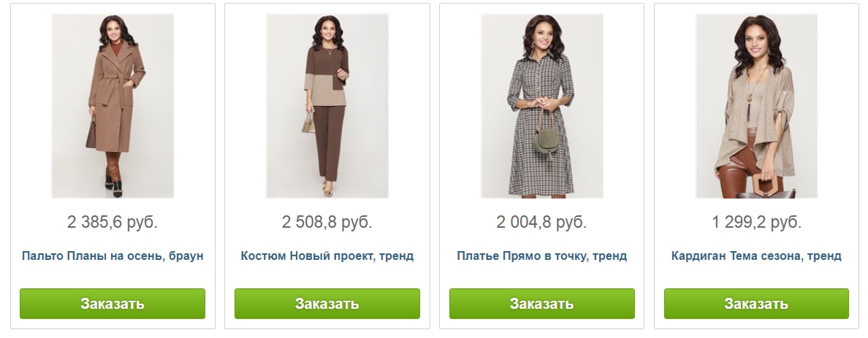
Task: Click the 2 004,8 руб. price
Action: [x=542, y=223]
